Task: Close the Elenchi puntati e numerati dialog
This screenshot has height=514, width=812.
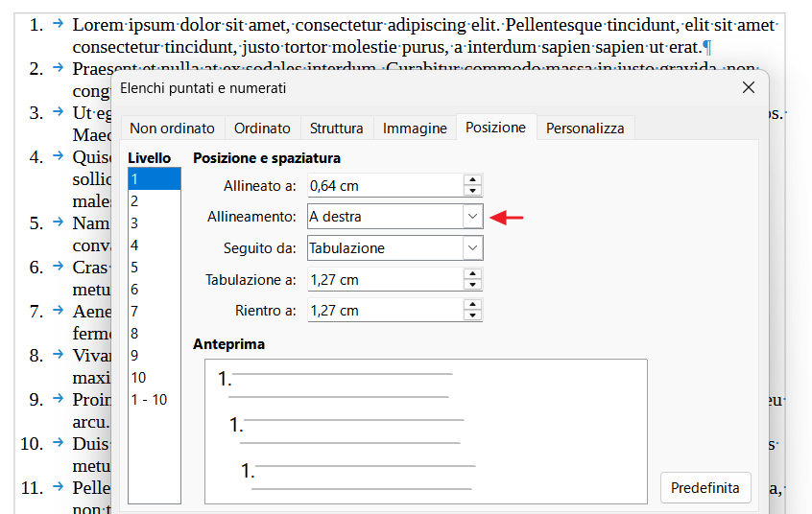Action: [749, 87]
